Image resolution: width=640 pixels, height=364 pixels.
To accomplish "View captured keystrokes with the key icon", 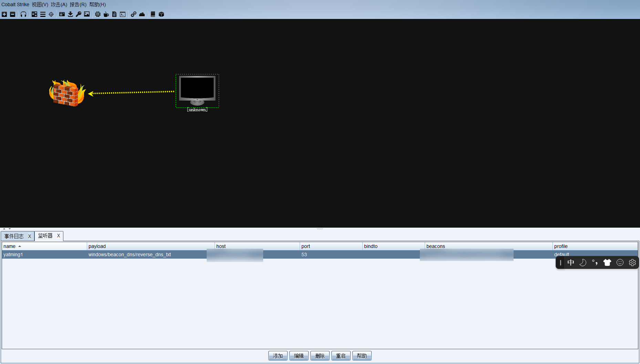I will pyautogui.click(x=79, y=14).
